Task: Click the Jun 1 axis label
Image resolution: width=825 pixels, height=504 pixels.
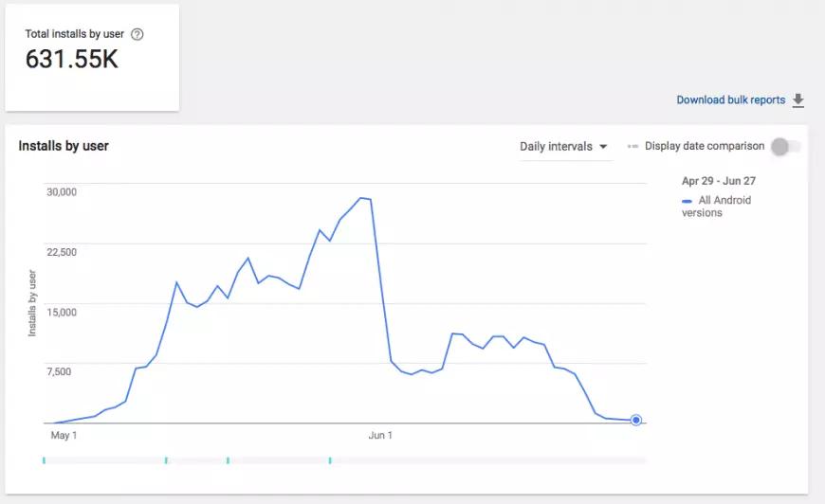Action: (x=379, y=436)
